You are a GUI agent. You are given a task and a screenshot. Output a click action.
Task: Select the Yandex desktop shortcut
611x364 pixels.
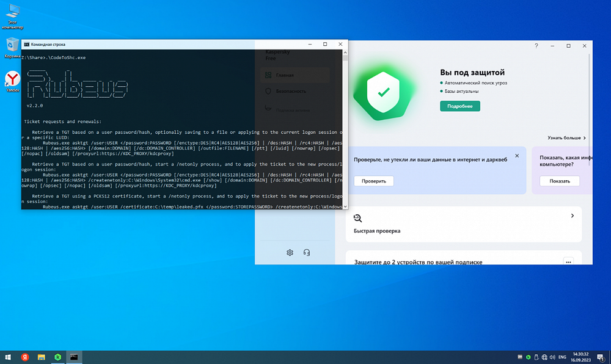12,82
